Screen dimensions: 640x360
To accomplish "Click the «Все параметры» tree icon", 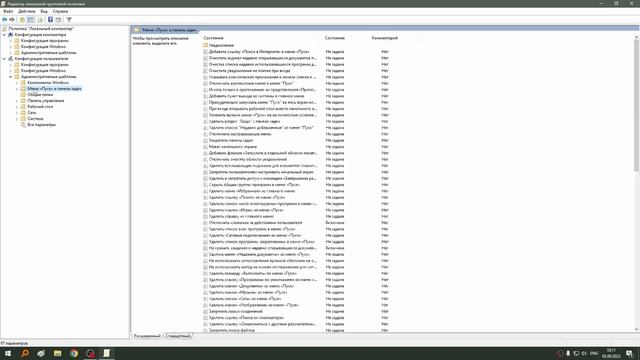I will point(23,124).
